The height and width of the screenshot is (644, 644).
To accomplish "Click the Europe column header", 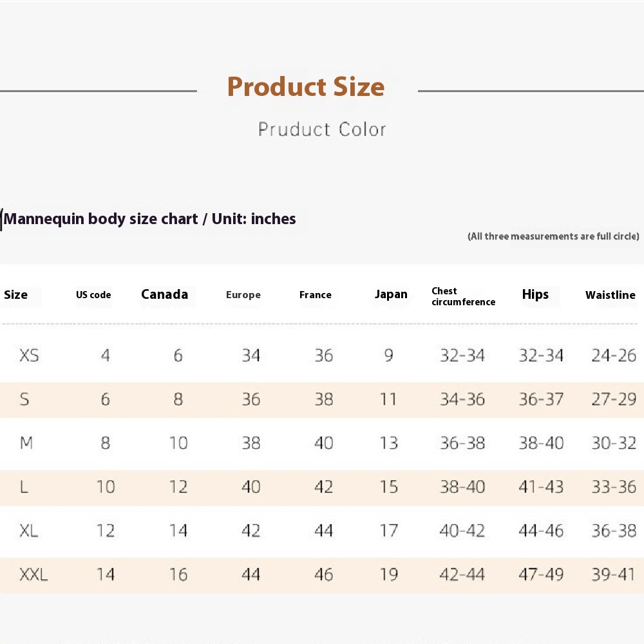I will click(243, 295).
